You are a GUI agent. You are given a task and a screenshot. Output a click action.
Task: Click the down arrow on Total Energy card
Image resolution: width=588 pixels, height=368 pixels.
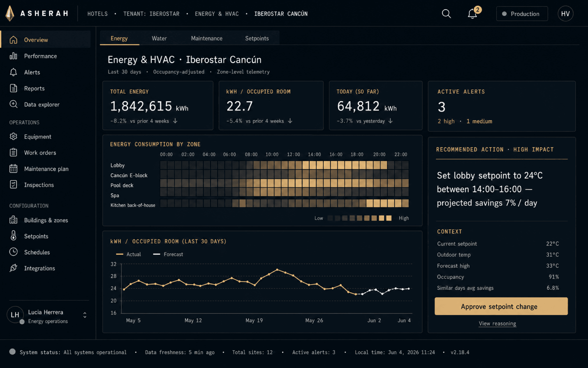175,121
